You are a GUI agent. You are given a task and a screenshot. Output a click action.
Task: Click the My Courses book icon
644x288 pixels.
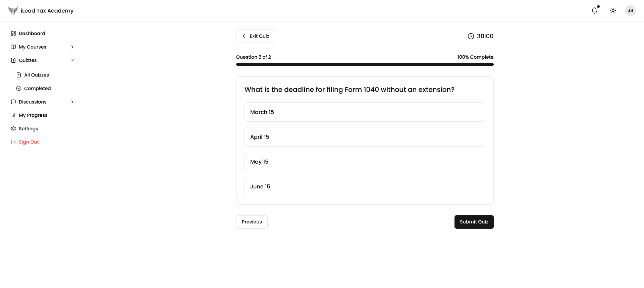click(13, 47)
